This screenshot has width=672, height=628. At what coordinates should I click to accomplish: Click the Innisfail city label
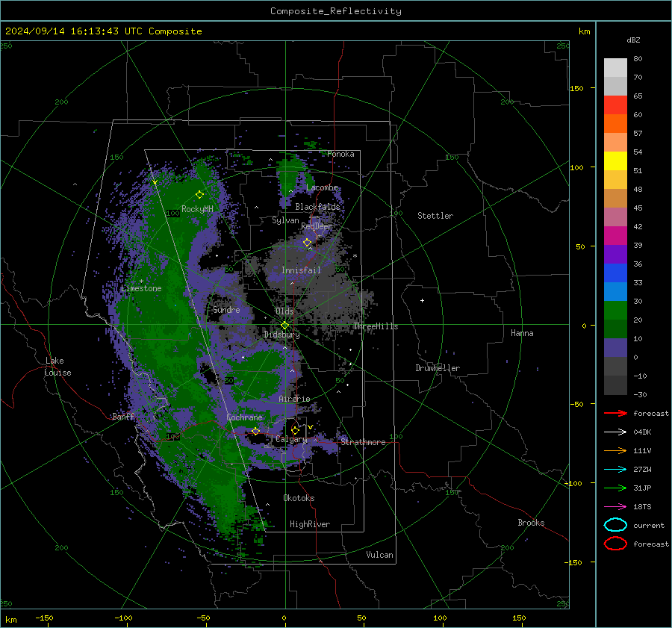coord(302,270)
